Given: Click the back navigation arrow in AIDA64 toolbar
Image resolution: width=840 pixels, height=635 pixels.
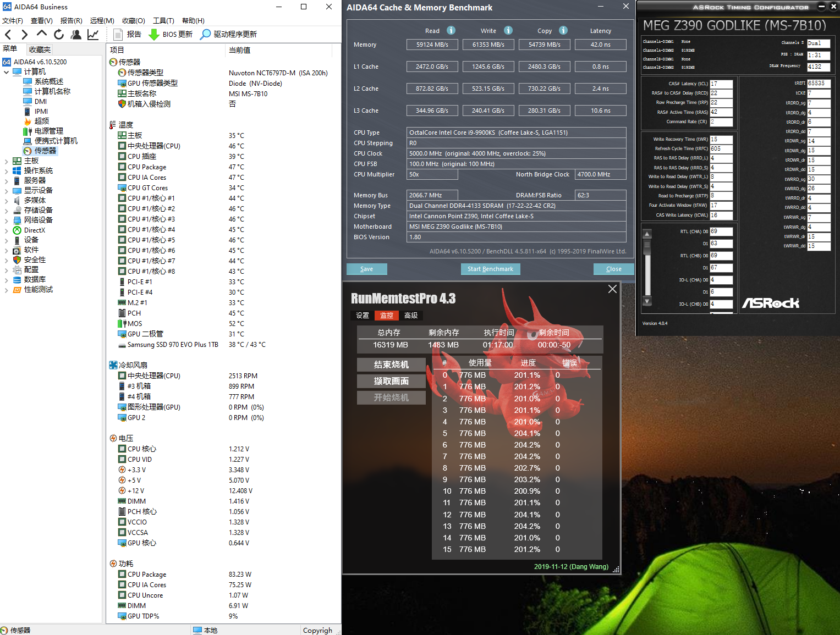Looking at the screenshot, I should point(8,35).
